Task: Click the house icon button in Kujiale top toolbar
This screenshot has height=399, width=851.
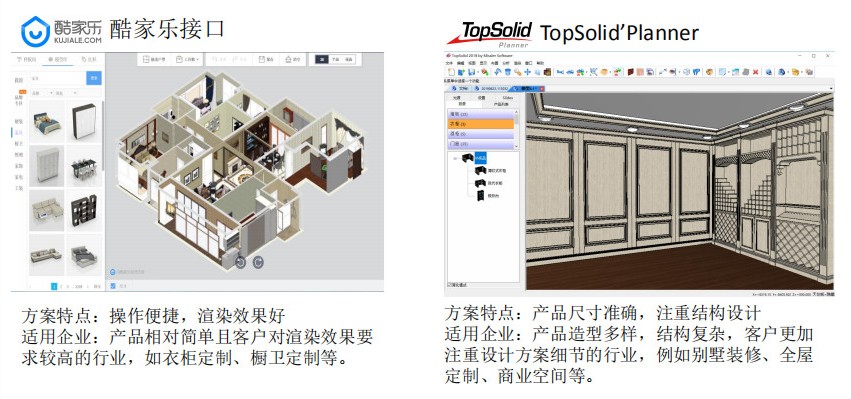Action: (x=288, y=59)
